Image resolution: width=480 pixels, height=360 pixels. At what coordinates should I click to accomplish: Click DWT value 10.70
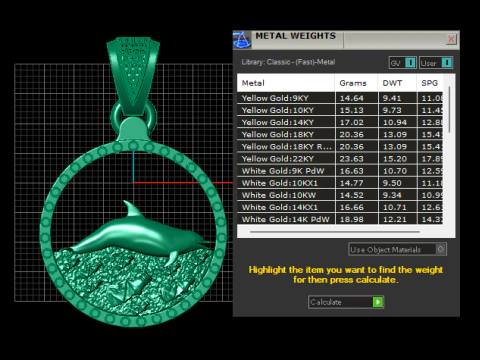pyautogui.click(x=395, y=171)
